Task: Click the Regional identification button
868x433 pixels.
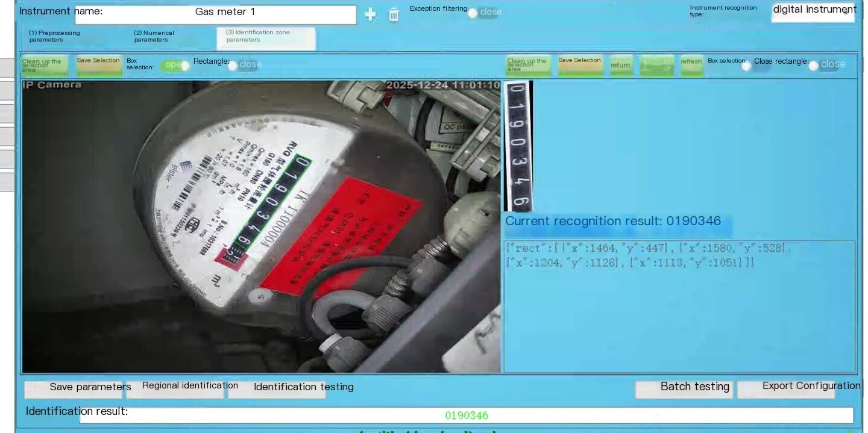Action: tap(175, 389)
